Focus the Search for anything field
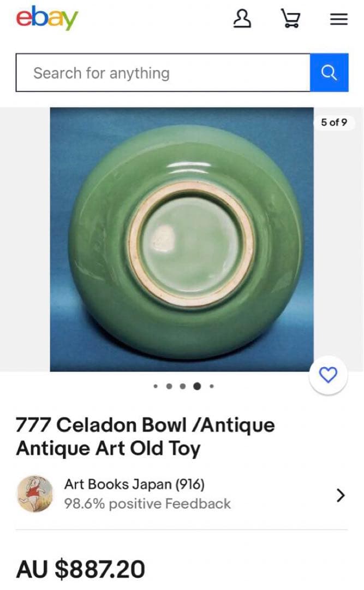Viewport: 364px width, 590px height. coord(163,72)
